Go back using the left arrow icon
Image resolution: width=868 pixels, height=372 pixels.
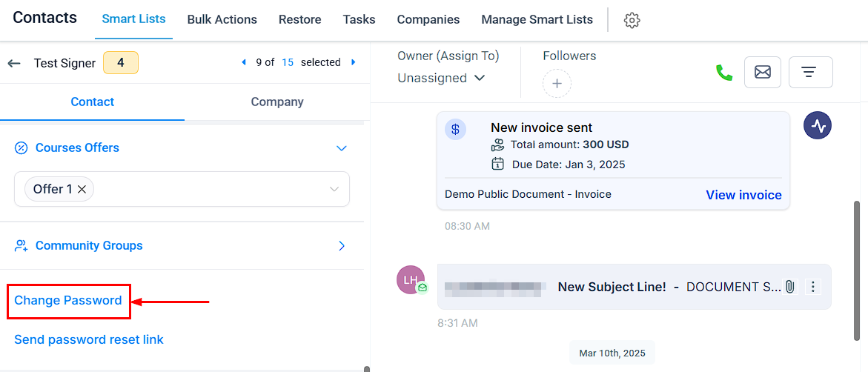pyautogui.click(x=14, y=63)
